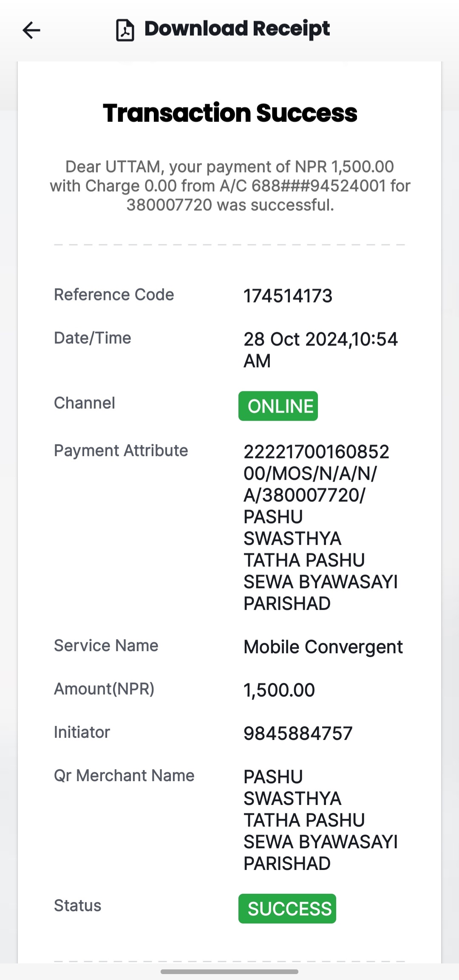
Task: Select the reference code 174514173
Action: tap(288, 296)
